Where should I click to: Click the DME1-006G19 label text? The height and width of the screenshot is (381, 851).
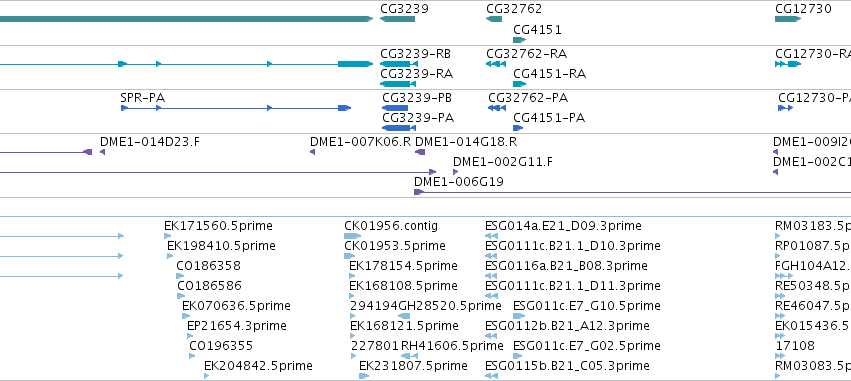(459, 182)
